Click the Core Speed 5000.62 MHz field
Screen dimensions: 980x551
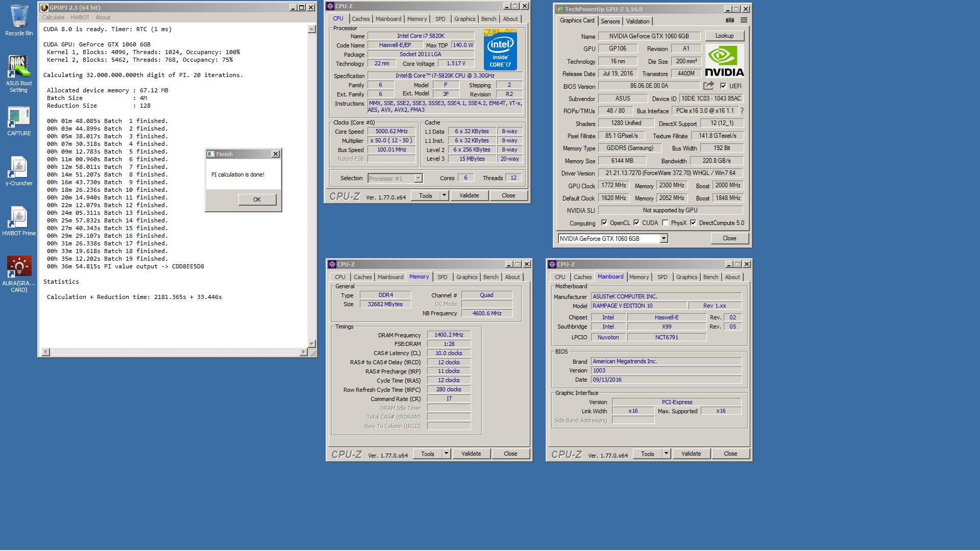pos(392,131)
